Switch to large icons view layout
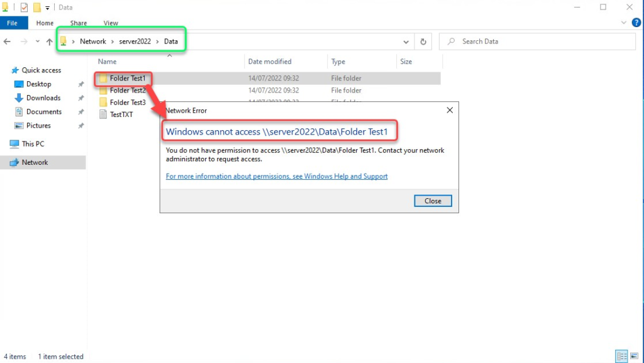Viewport: 644px width, 363px height. 635,356
